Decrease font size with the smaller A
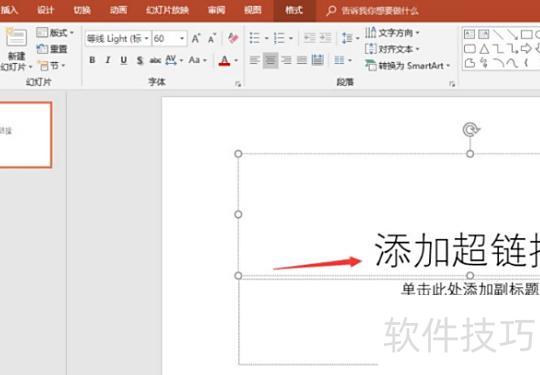The image size is (540, 375). click(x=212, y=38)
